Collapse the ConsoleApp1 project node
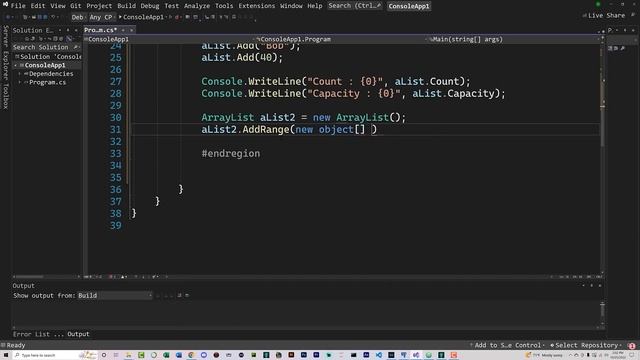640x360 pixels. coord(16,65)
